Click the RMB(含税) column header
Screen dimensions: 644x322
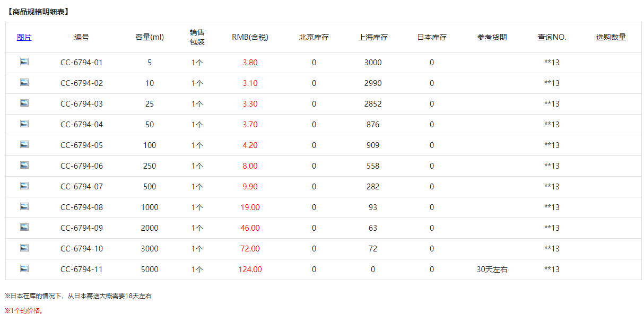click(x=250, y=37)
